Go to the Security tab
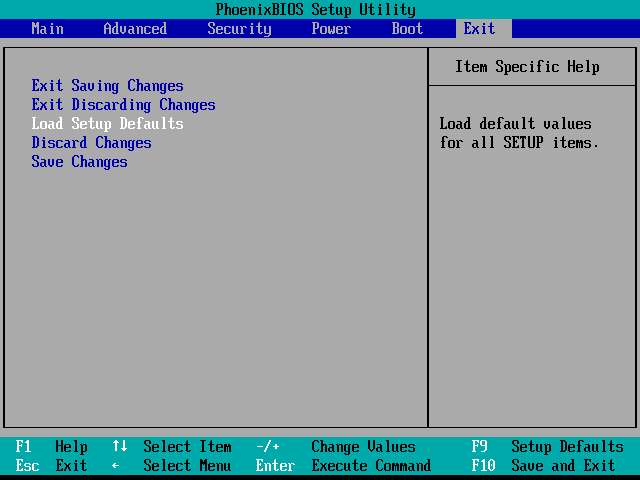 tap(239, 28)
